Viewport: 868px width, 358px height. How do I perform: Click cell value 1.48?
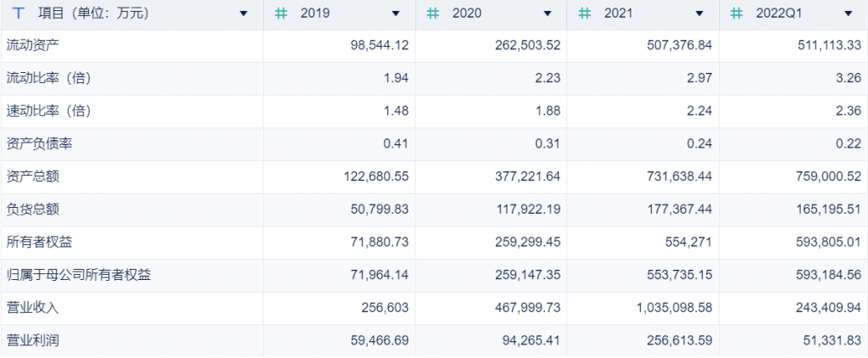click(x=397, y=111)
